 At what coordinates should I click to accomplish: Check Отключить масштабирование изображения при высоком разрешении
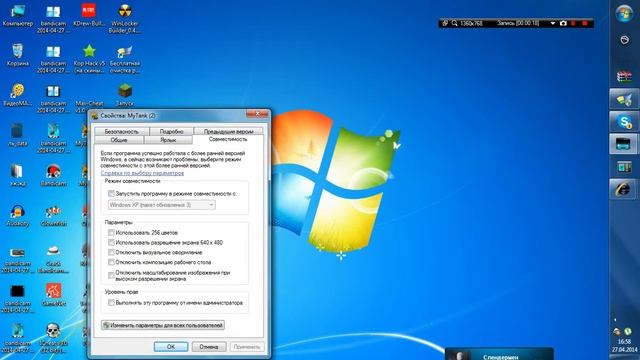point(111,276)
